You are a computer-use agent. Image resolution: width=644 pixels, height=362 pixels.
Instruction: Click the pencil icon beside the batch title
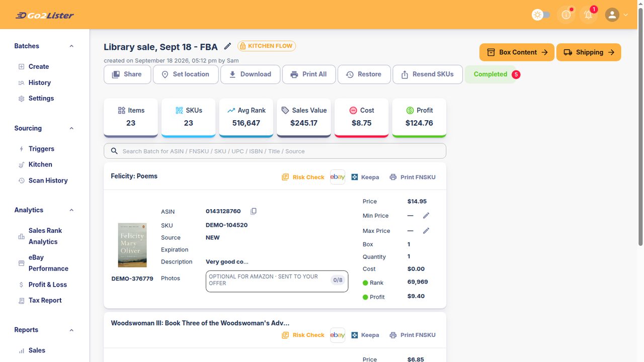[x=227, y=46]
